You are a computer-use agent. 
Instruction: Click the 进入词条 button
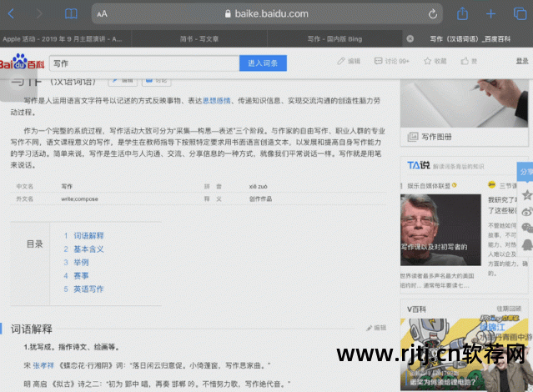click(263, 63)
